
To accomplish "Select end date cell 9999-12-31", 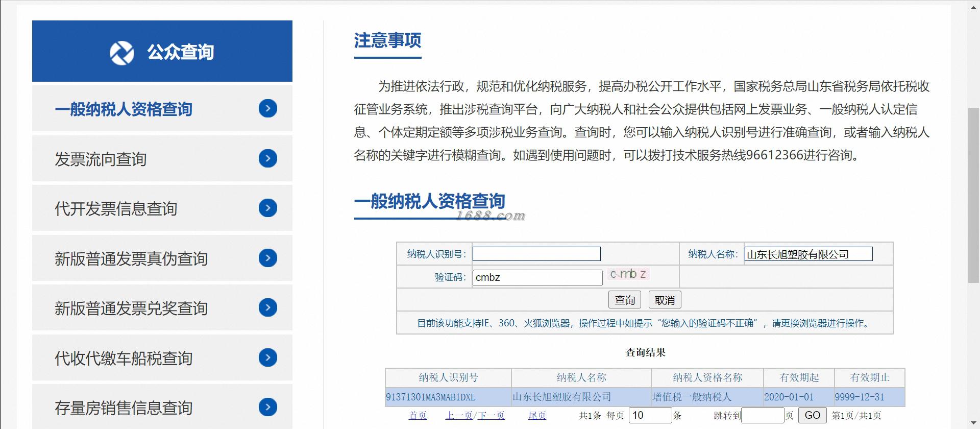I will tap(870, 397).
